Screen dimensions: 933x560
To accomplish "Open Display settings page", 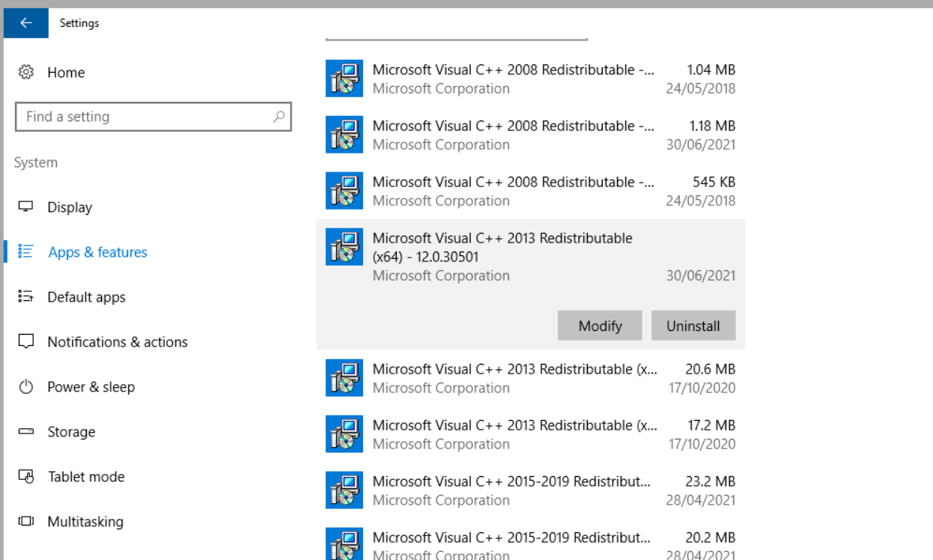I will pos(148,207).
